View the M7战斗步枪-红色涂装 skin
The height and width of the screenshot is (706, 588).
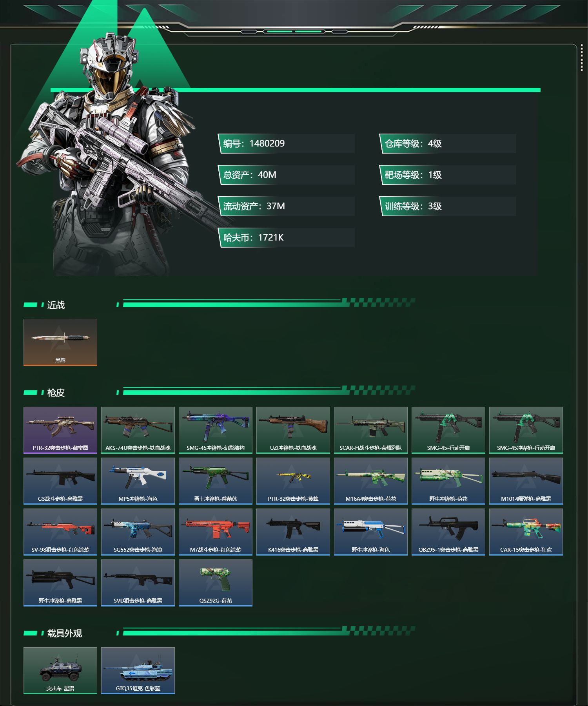pyautogui.click(x=216, y=532)
